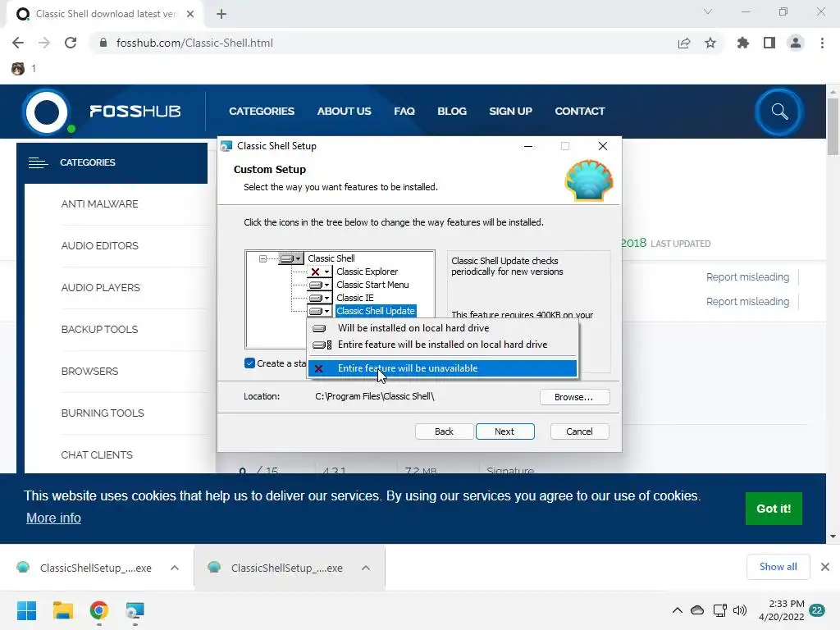Open ABOUT US page
This screenshot has height=630, width=840.
click(x=344, y=111)
